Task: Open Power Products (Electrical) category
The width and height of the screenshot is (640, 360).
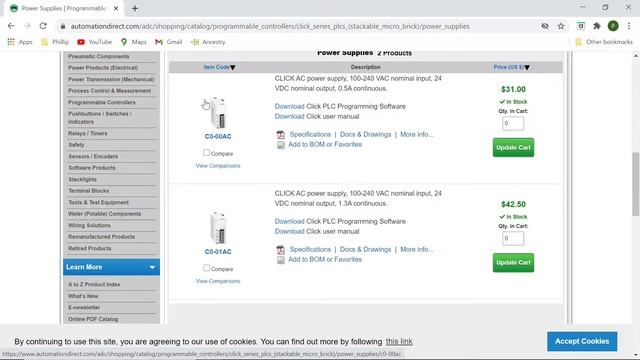Action: (x=103, y=68)
